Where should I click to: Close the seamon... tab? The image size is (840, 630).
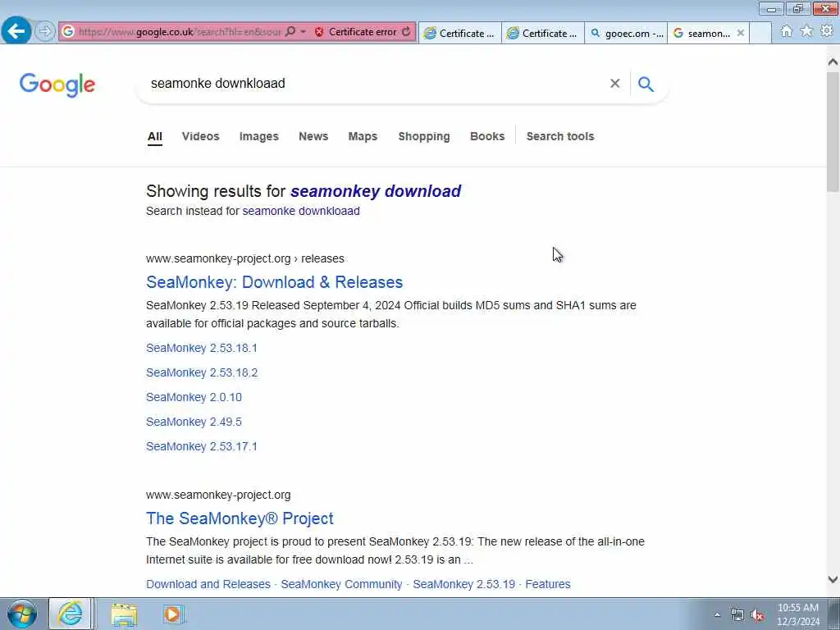tap(741, 33)
